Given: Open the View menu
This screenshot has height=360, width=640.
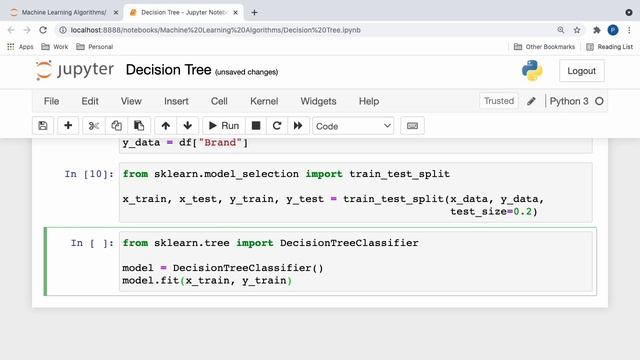Looking at the screenshot, I should coord(131,101).
